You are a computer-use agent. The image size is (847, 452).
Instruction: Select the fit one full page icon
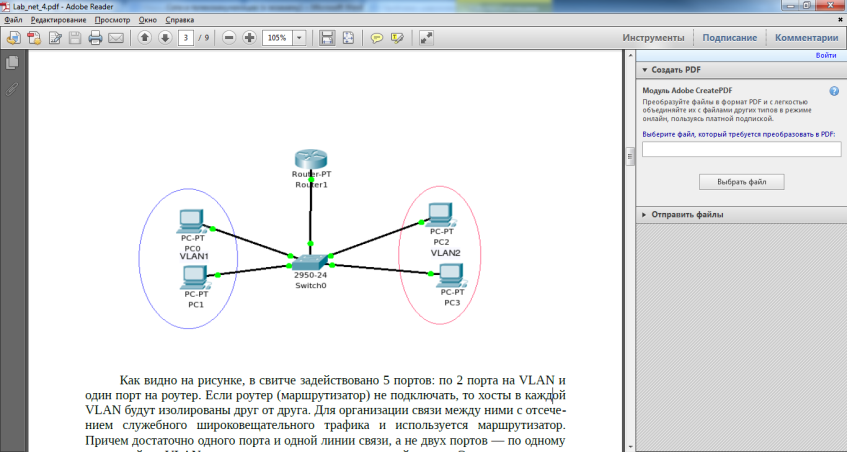(348, 38)
